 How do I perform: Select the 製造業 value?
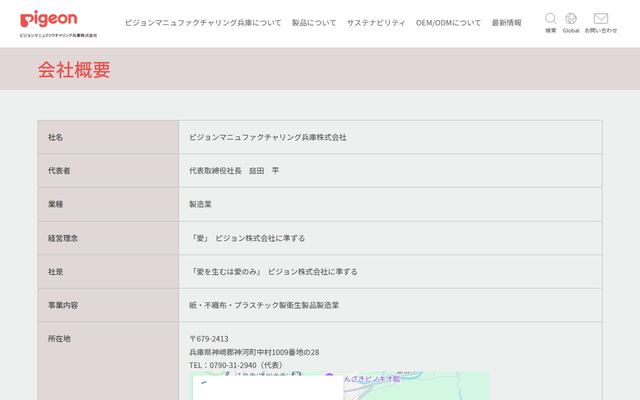200,204
